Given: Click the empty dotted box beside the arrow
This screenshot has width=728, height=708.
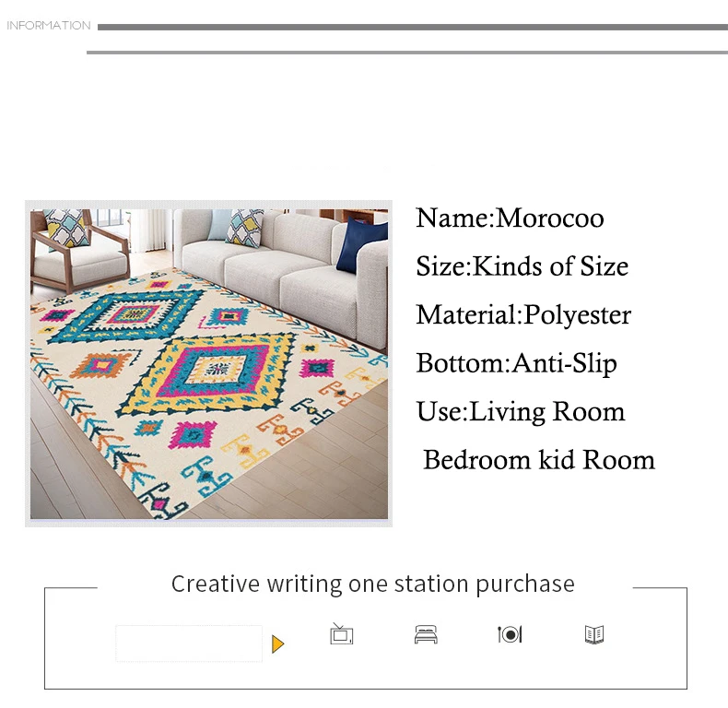Looking at the screenshot, I should 189,643.
